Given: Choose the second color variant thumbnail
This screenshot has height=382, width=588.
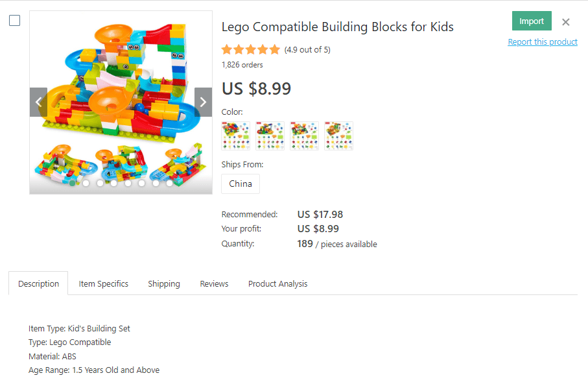Looking at the screenshot, I should (270, 136).
